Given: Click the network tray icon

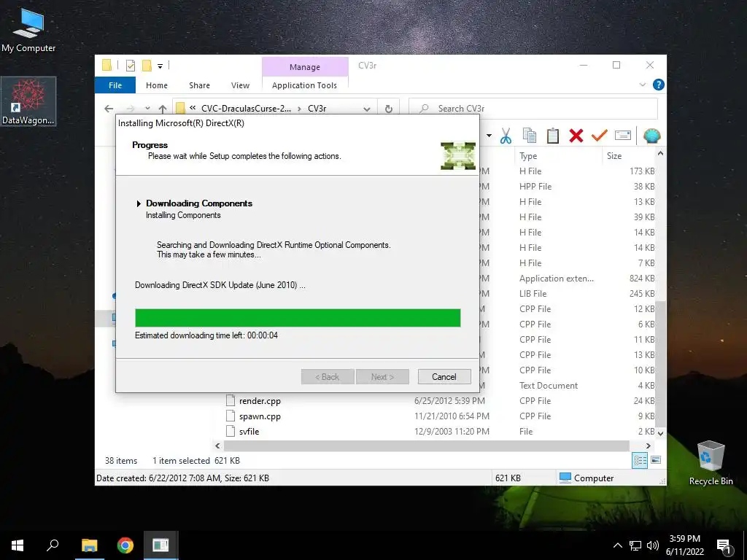Looking at the screenshot, I should (x=635, y=545).
